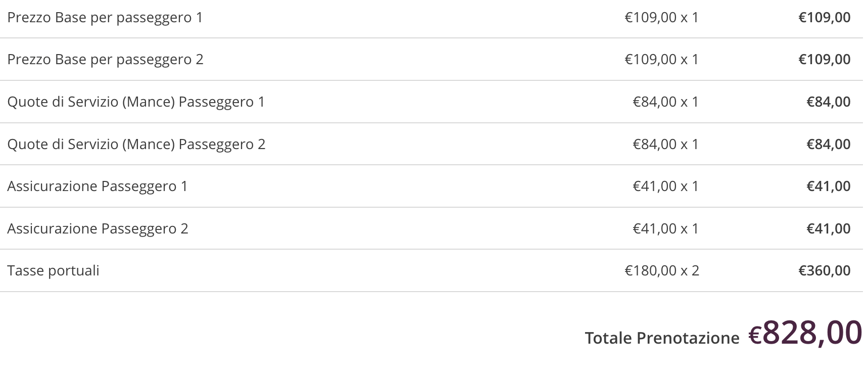868x374 pixels.
Task: Click the bold €109,00 total for passeggero 2
Action: coord(824,60)
